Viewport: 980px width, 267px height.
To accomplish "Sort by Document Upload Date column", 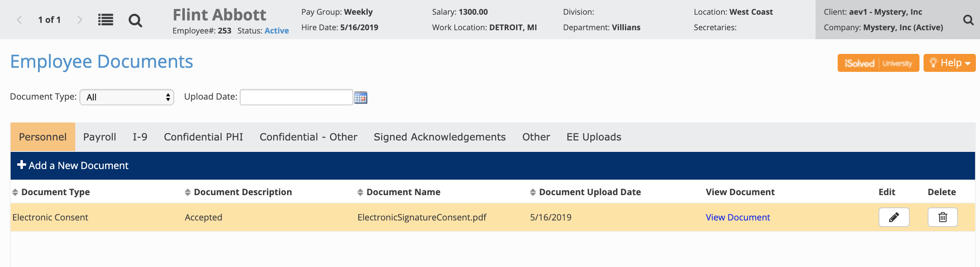I will point(533,192).
